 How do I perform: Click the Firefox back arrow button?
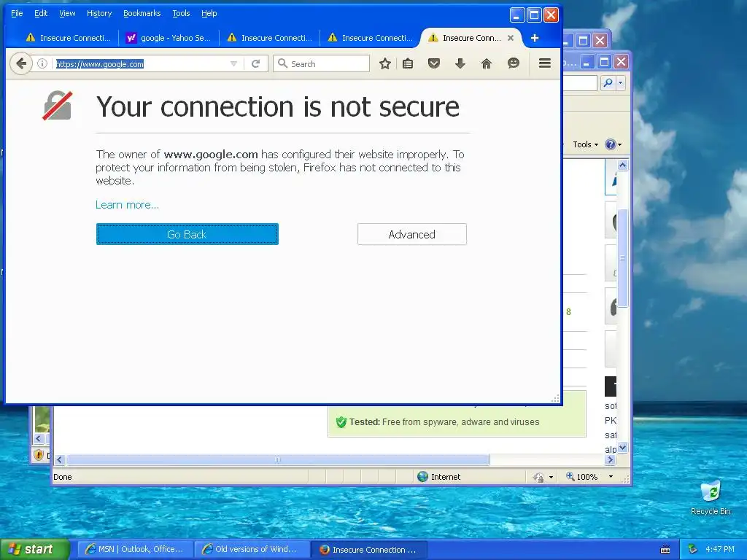point(21,63)
